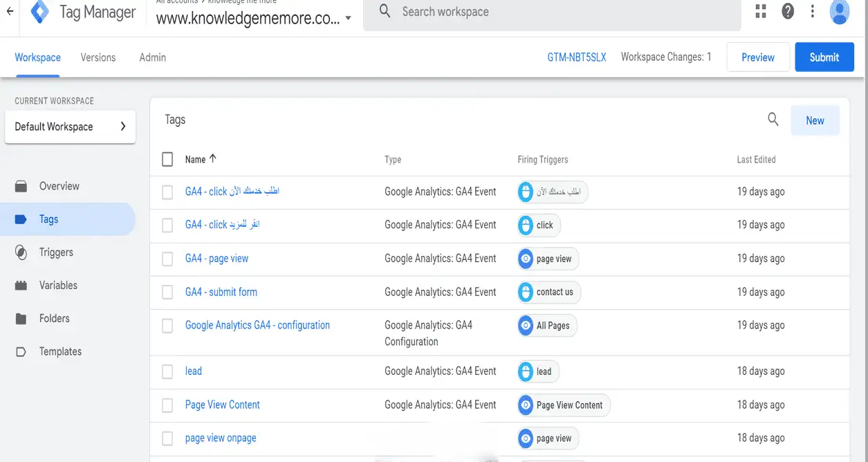
Task: Click the Tag Manager logo icon
Action: click(x=39, y=12)
